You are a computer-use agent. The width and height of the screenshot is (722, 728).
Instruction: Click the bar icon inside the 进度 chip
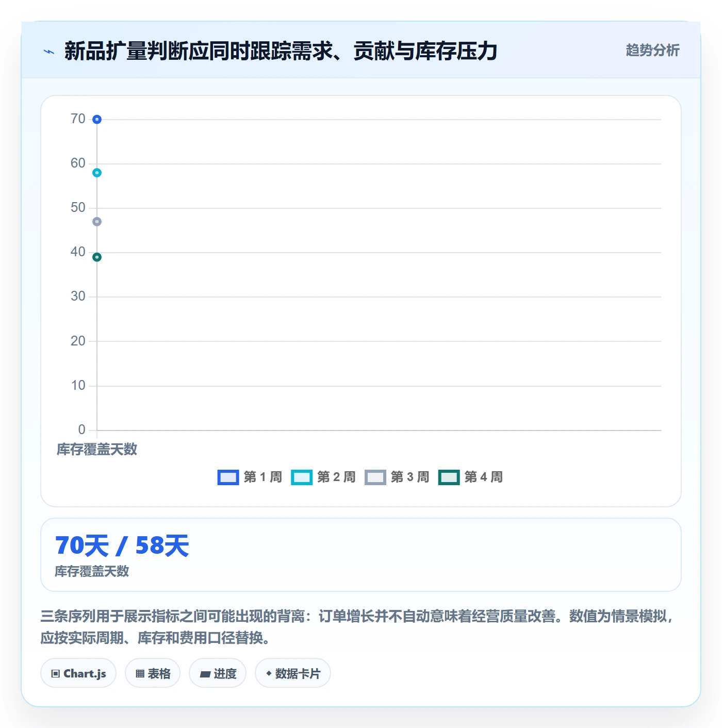click(x=205, y=674)
